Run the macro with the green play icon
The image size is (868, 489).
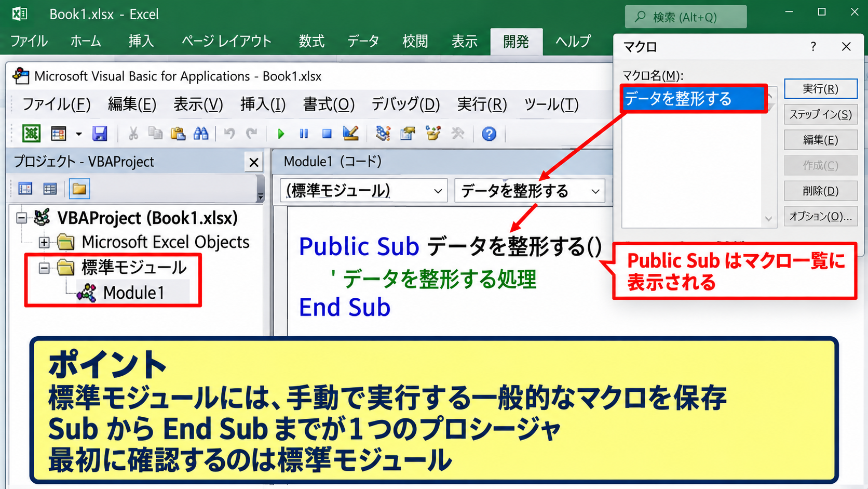click(x=281, y=134)
